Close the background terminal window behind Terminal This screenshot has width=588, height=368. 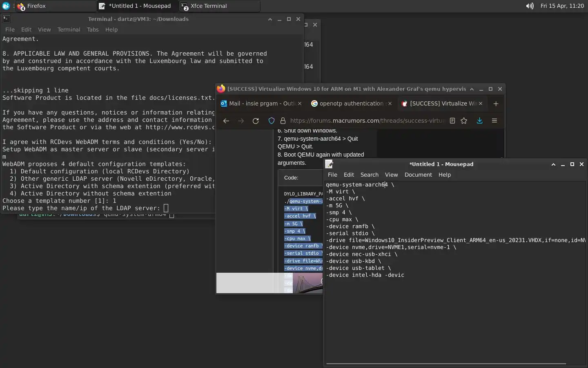click(315, 25)
